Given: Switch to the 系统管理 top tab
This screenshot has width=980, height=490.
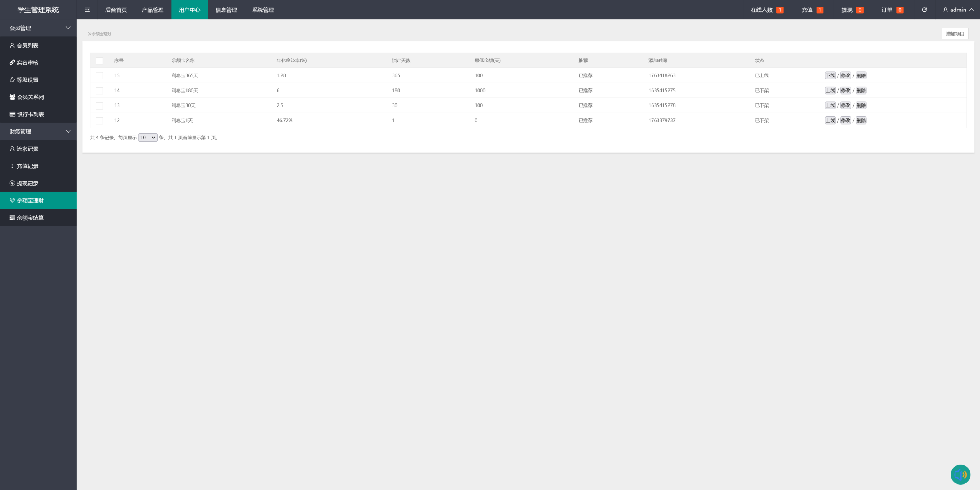Looking at the screenshot, I should [263, 10].
